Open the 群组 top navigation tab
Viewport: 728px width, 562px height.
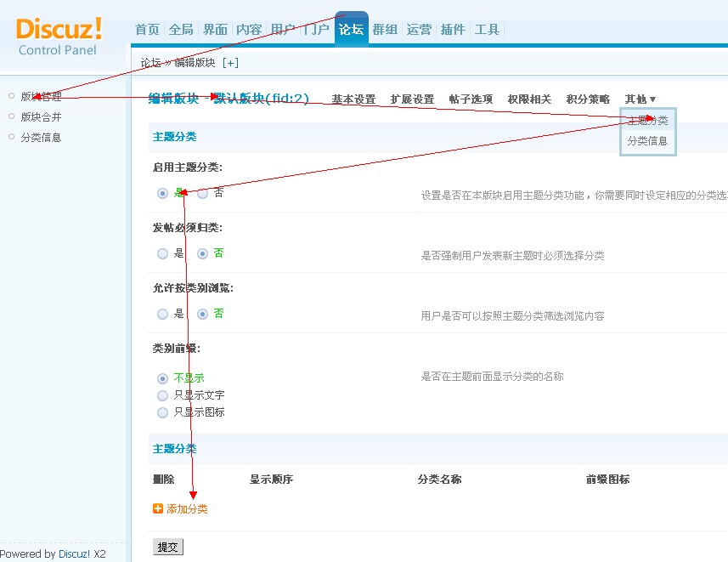385,30
